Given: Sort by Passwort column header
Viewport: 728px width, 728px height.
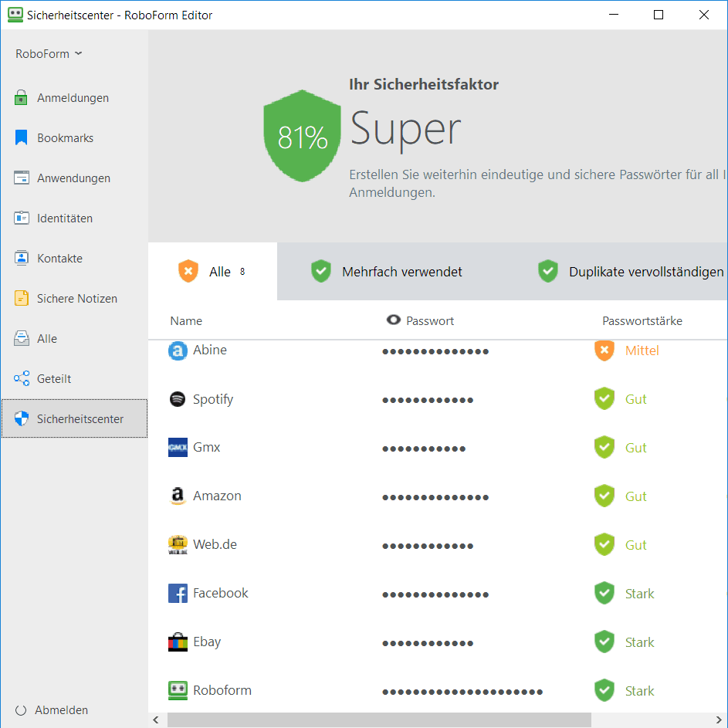Looking at the screenshot, I should pyautogui.click(x=430, y=321).
